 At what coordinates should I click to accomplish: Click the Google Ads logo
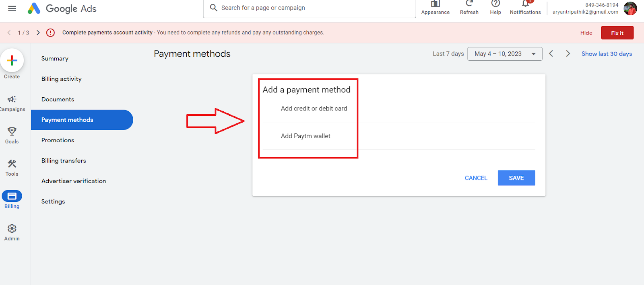click(62, 8)
